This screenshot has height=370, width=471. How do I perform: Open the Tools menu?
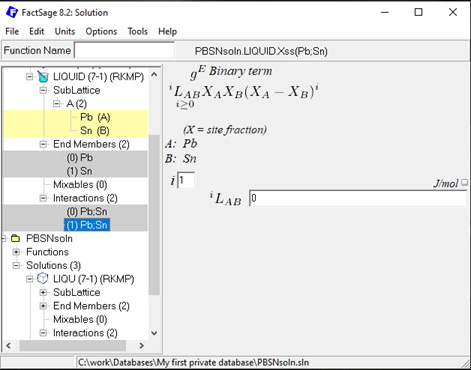pyautogui.click(x=137, y=31)
